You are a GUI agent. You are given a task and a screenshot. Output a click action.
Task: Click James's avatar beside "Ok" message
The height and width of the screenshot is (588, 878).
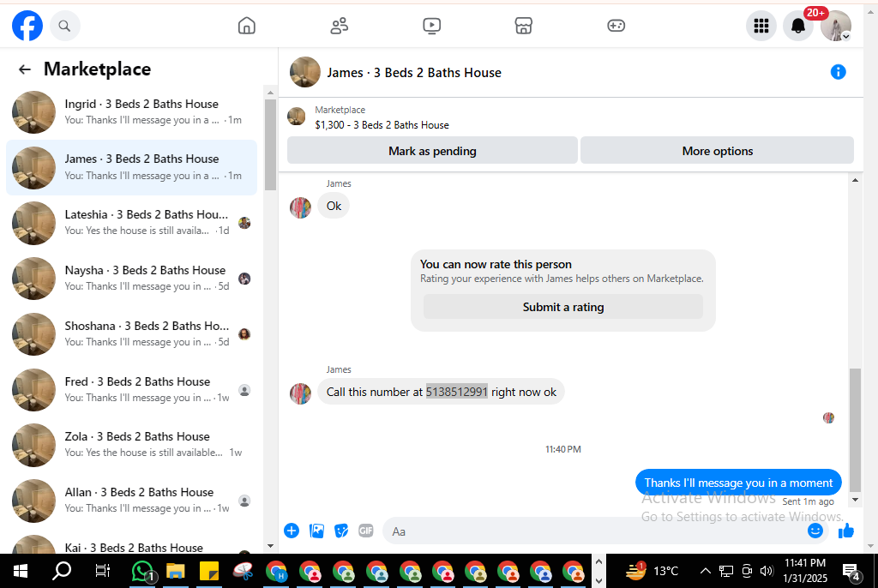coord(300,207)
